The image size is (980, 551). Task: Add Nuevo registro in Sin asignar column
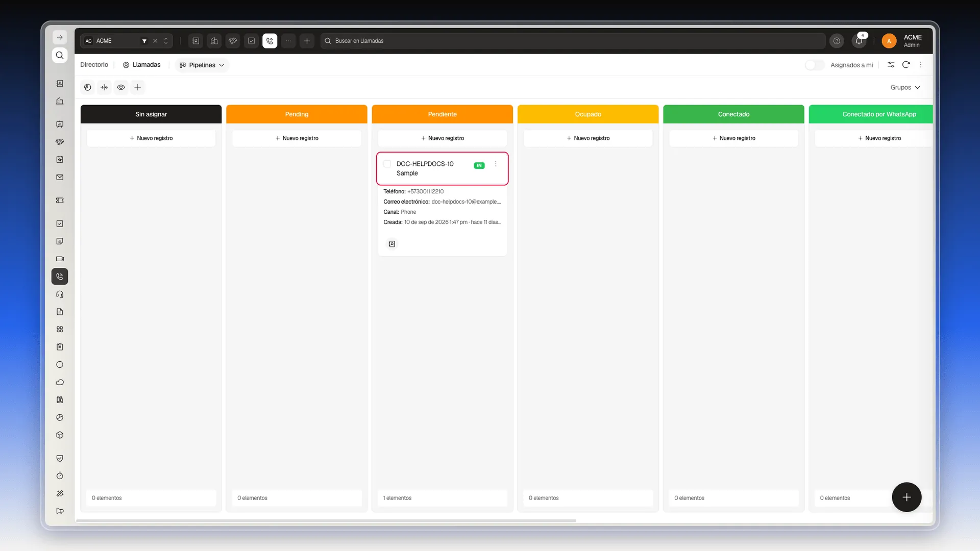[151, 138]
